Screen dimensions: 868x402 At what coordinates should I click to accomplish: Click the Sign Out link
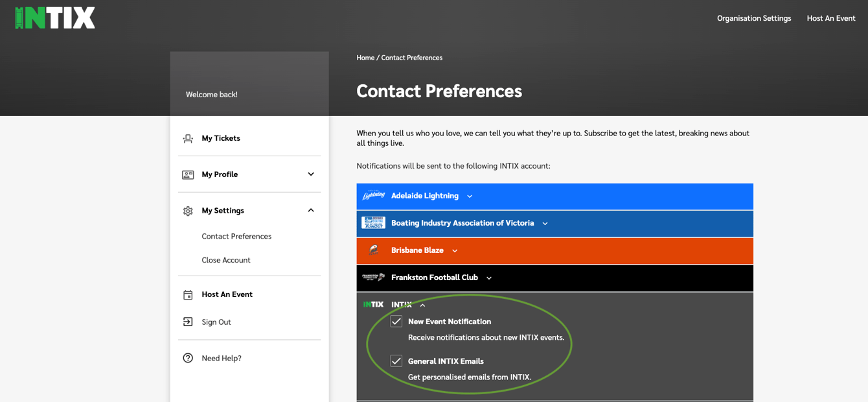216,322
